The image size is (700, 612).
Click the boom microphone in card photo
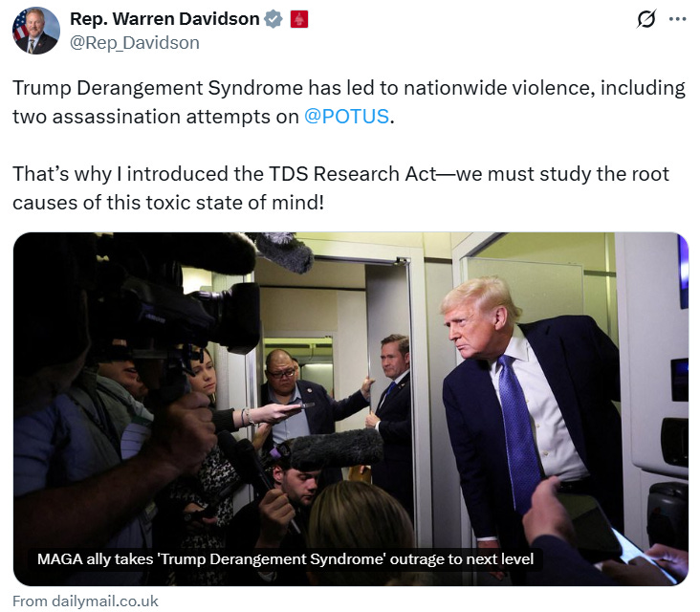336,448
